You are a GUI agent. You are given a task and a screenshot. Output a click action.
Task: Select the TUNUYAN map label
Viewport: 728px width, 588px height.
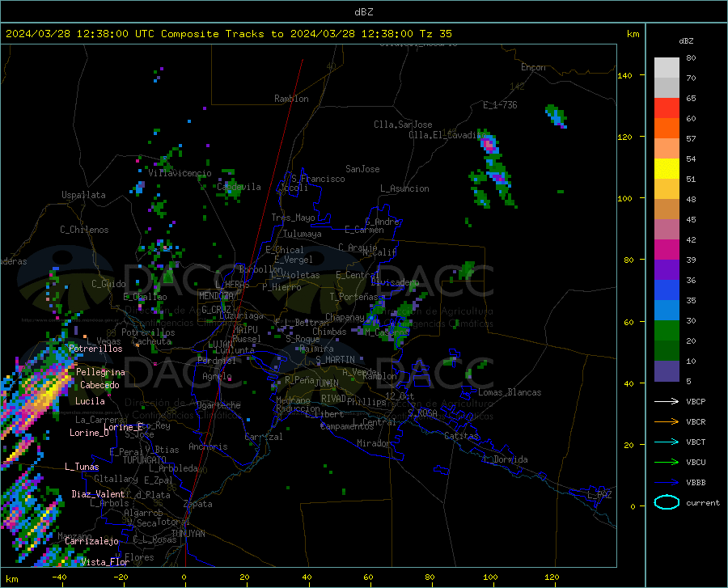coord(188,534)
